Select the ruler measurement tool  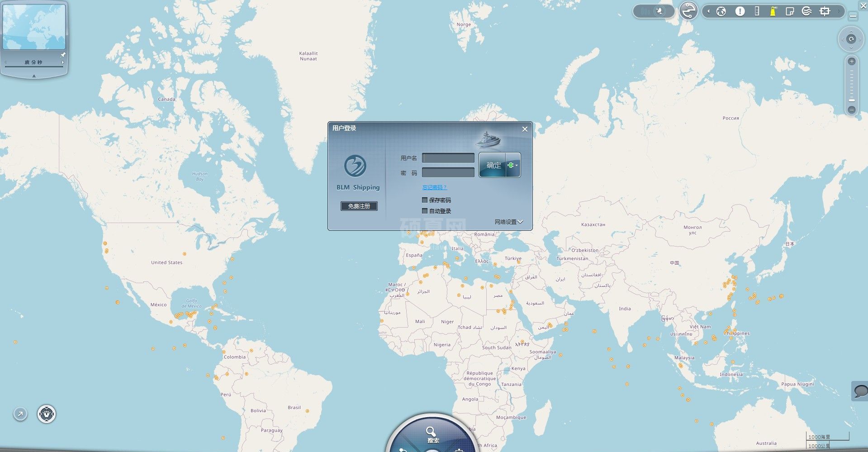pos(757,11)
